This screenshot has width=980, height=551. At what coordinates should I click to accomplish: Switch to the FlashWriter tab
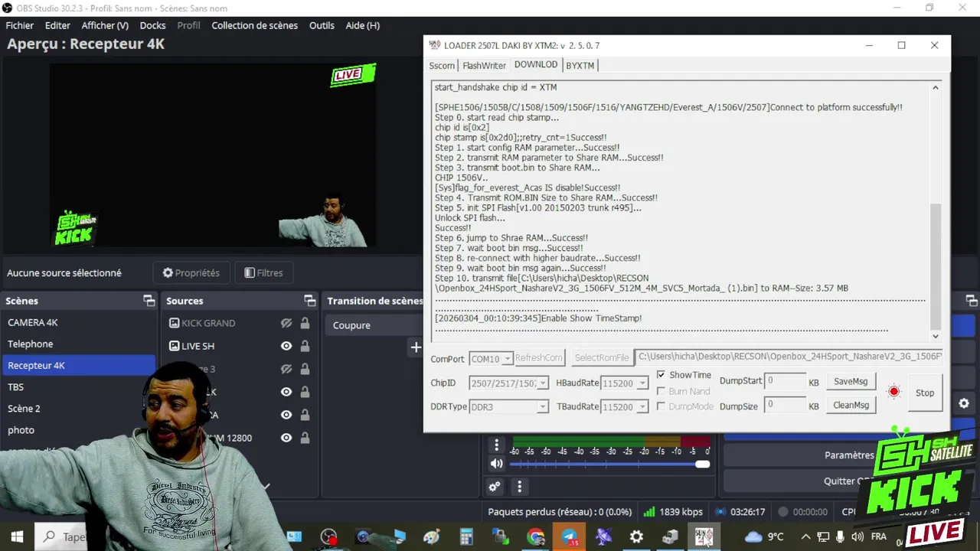pyautogui.click(x=484, y=66)
